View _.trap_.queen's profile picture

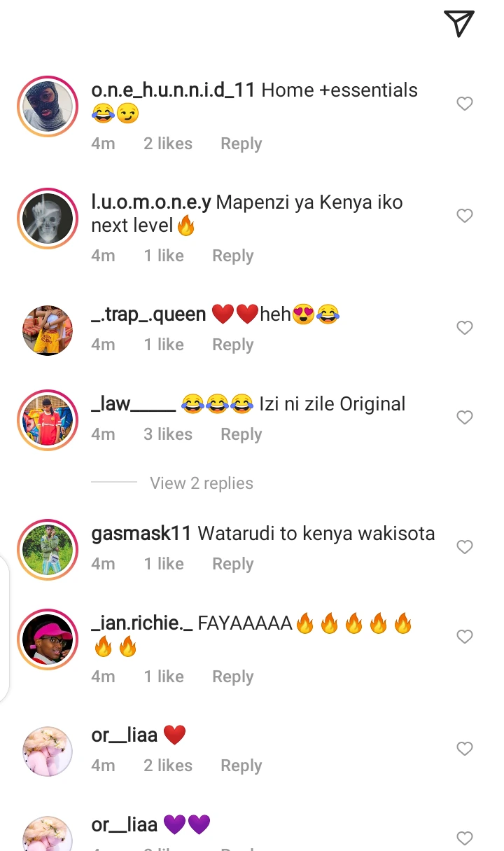pos(48,331)
